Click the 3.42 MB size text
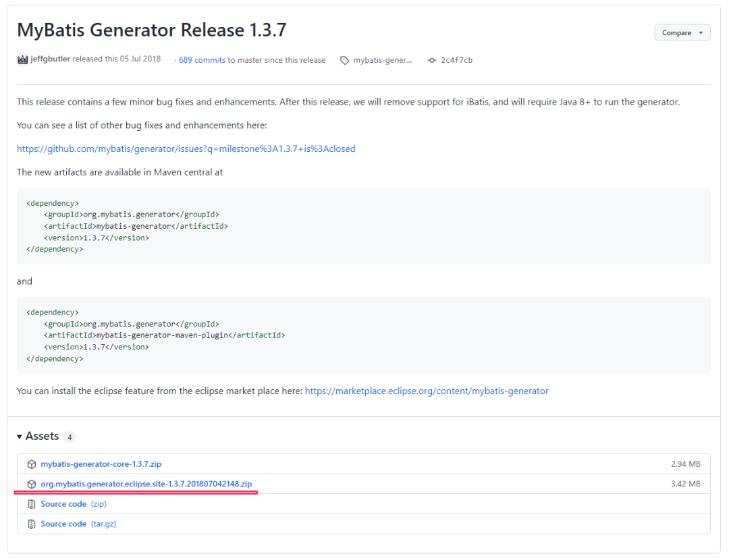The width and height of the screenshot is (729, 560). (685, 484)
